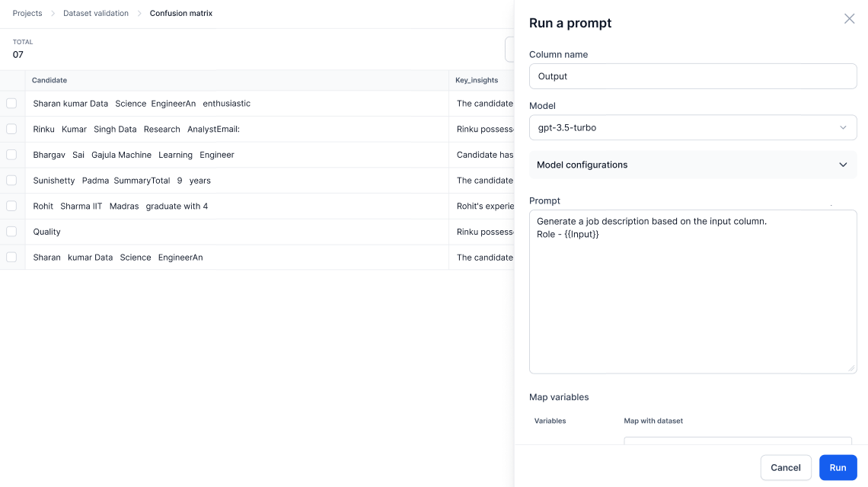This screenshot has height=487, width=868.
Task: Select checkbox for the Quality row
Action: [11, 232]
